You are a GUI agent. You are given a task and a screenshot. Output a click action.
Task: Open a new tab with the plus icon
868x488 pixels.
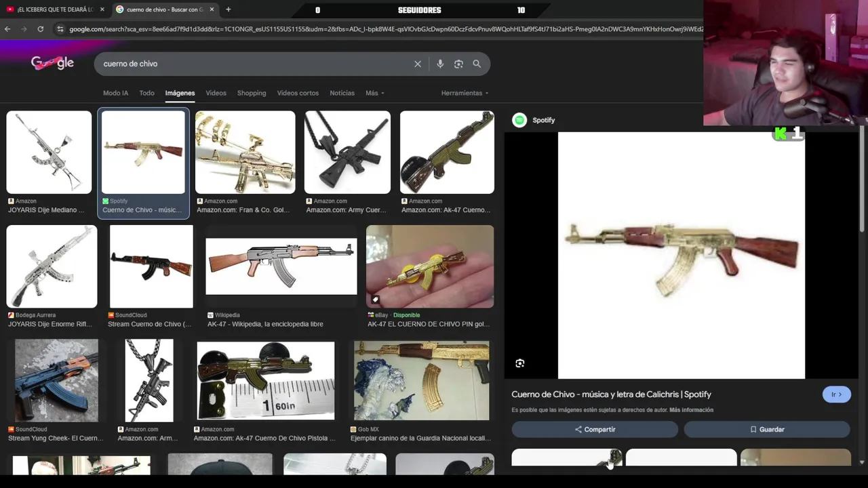click(x=228, y=9)
